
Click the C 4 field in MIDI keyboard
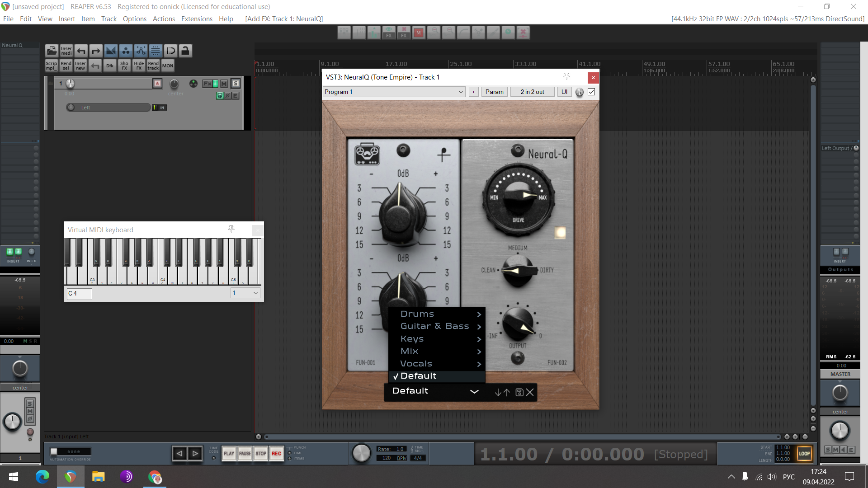[x=80, y=294]
